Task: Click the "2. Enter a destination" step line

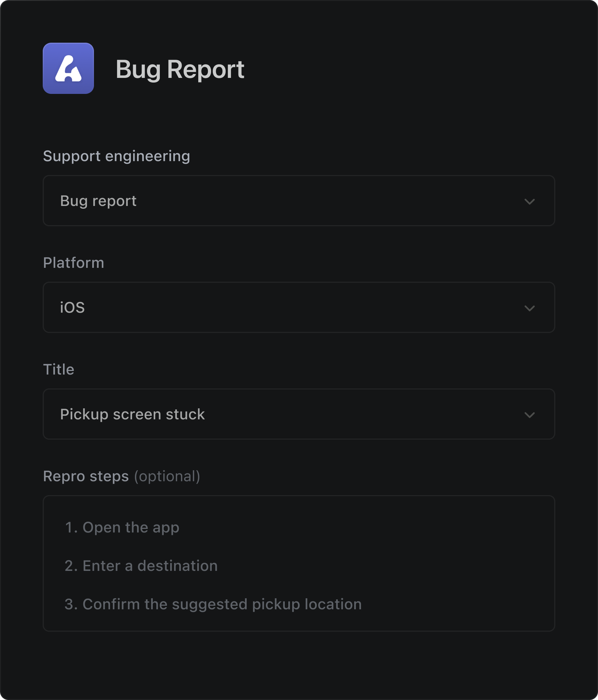Action: pos(141,566)
